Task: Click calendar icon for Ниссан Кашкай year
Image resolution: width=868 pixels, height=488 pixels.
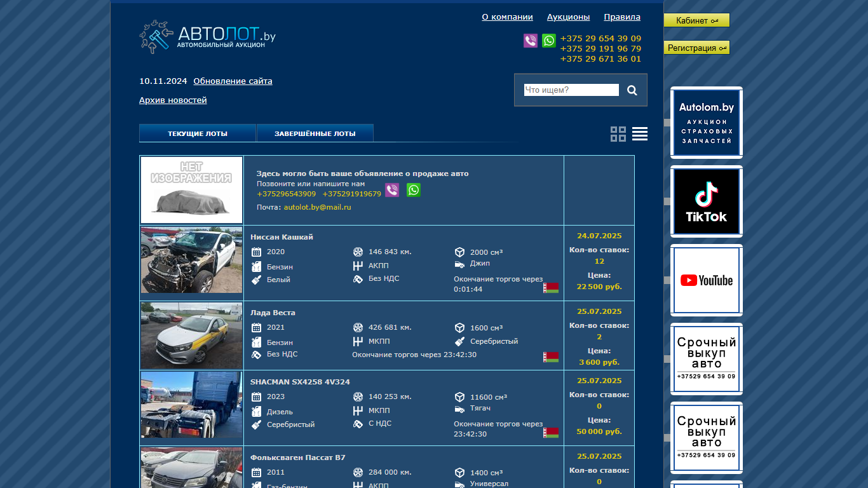Action: click(x=257, y=252)
